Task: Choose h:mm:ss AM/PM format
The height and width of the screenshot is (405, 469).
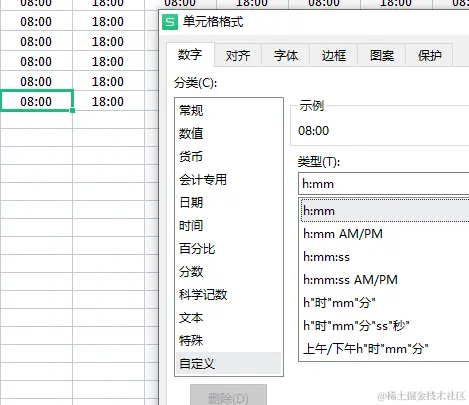Action: click(385, 280)
